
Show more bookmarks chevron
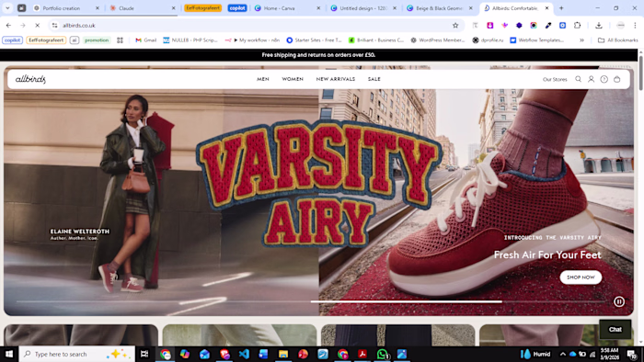pos(581,40)
